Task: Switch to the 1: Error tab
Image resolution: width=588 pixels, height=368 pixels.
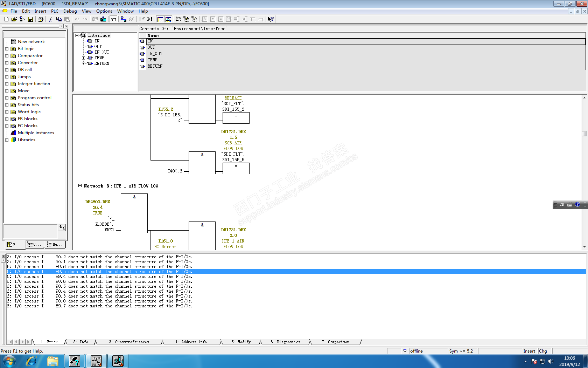Action: [x=49, y=342]
